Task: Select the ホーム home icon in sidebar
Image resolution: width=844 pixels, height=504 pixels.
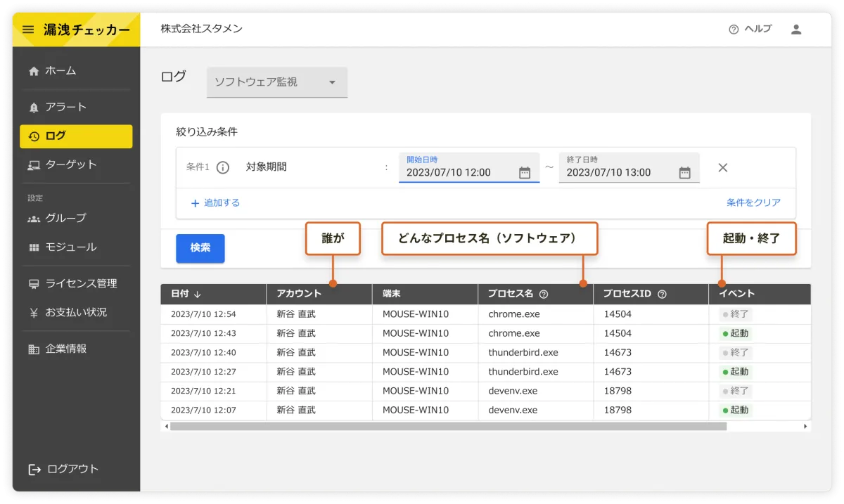Action: [x=32, y=70]
